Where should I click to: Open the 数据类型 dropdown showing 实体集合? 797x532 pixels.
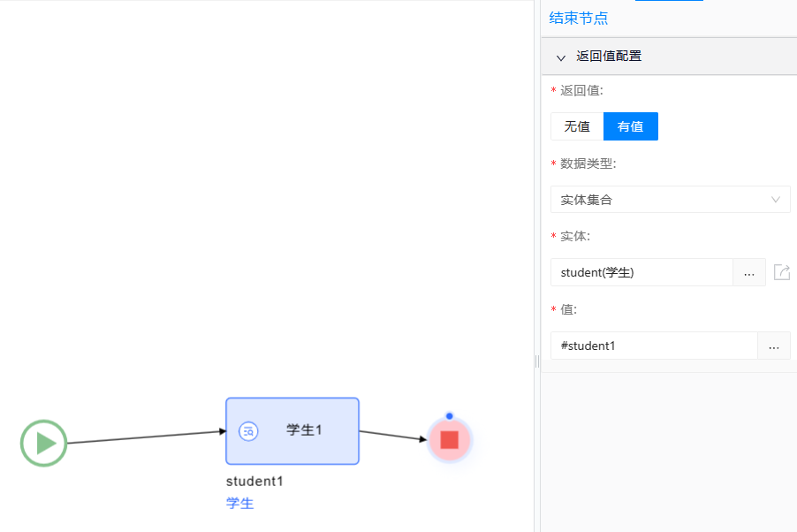tap(671, 200)
